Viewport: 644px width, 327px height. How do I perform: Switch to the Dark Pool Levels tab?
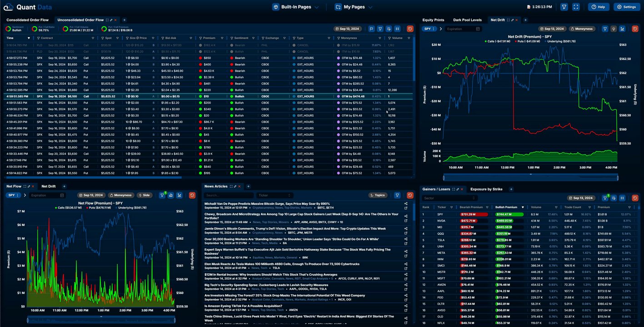click(x=467, y=20)
